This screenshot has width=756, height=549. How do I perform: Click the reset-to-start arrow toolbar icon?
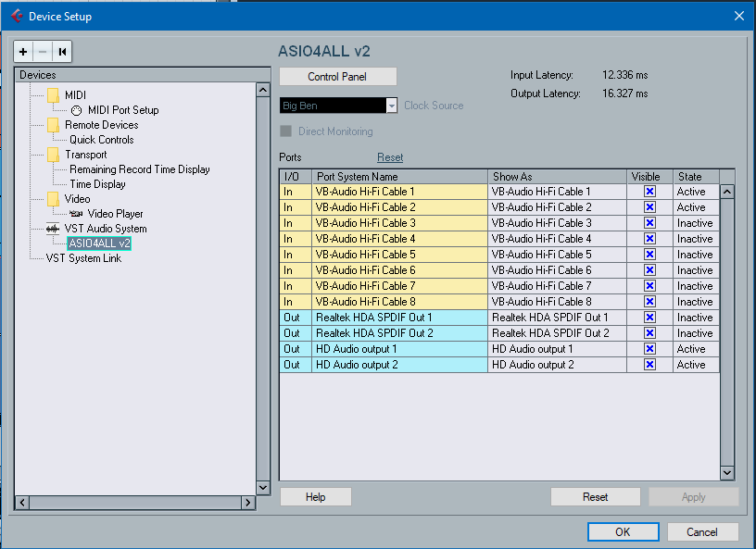coord(62,52)
